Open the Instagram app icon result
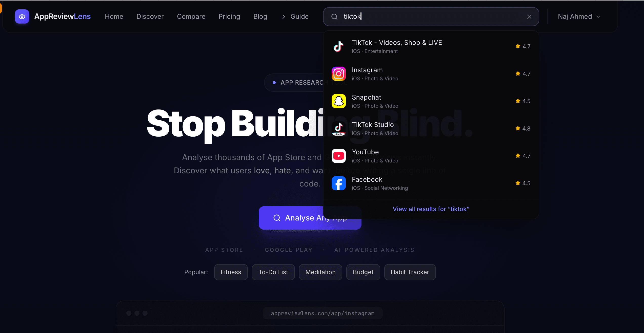Viewport: 644px width, 333px height. [338, 74]
